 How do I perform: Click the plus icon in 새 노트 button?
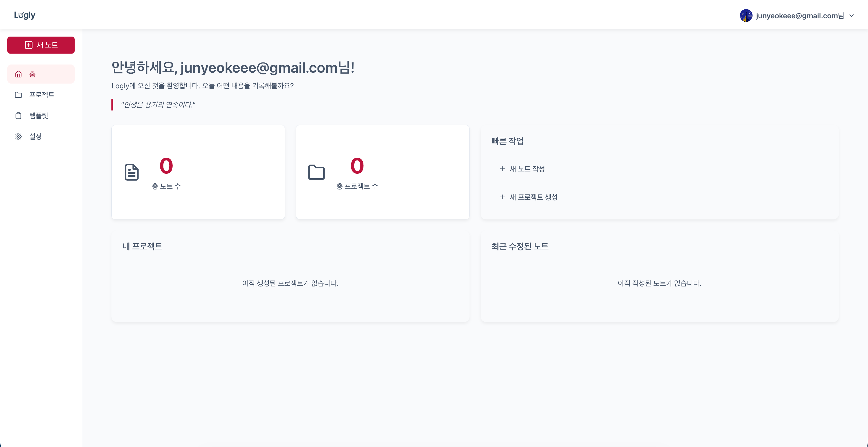29,45
